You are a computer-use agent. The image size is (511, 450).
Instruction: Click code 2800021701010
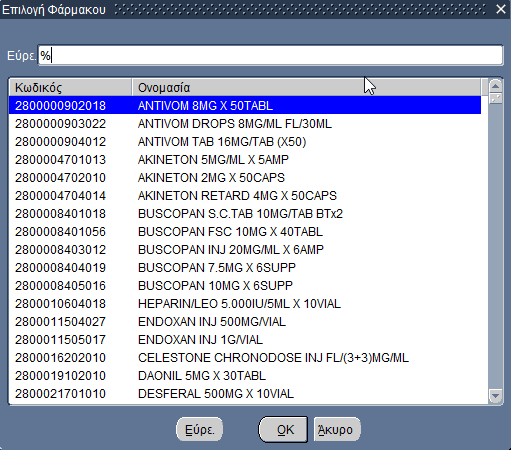pyautogui.click(x=60, y=394)
